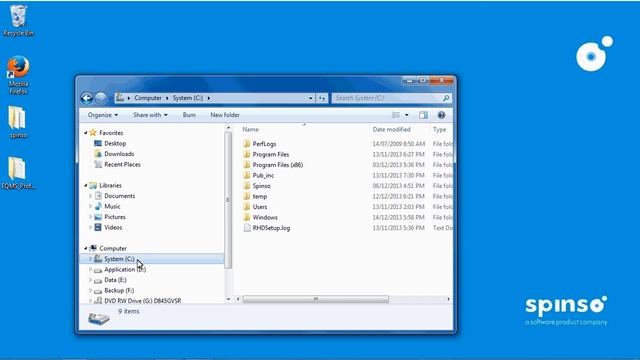Click the Downloads icon under Favorites
The width and height of the screenshot is (640, 360).
(98, 154)
